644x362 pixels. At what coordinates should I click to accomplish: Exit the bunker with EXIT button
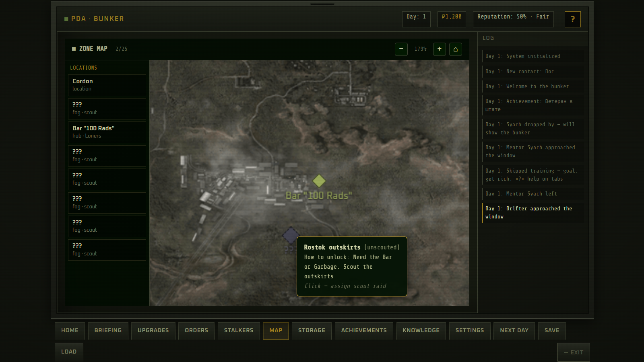[574, 352]
